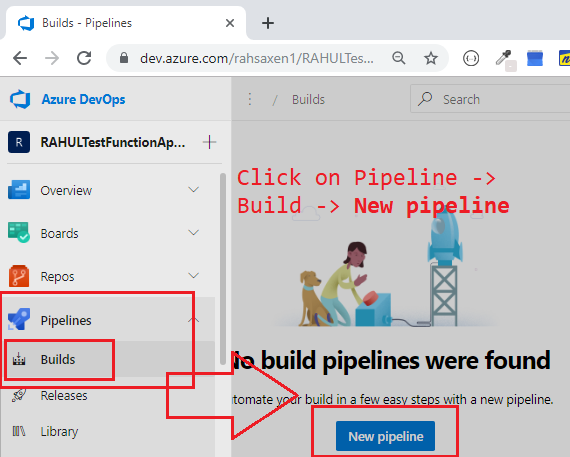
Task: Click the blue square extension icon
Action: [535, 58]
